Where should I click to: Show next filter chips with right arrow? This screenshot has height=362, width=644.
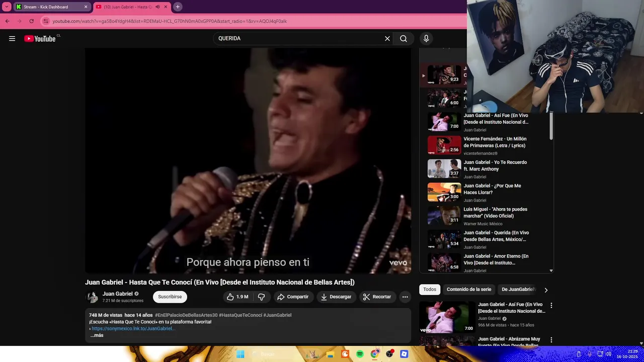[x=546, y=290]
